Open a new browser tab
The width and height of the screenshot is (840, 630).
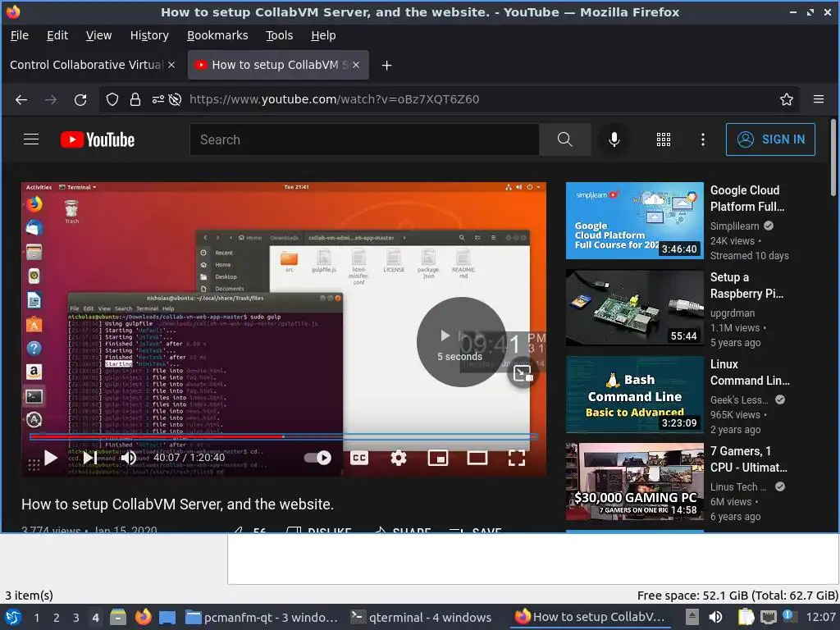click(386, 66)
